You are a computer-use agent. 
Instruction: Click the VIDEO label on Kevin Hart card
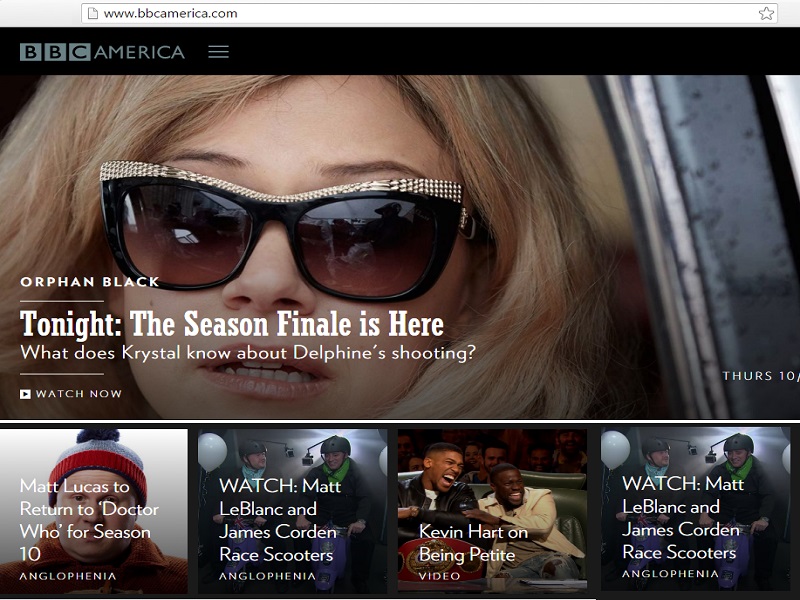[439, 576]
